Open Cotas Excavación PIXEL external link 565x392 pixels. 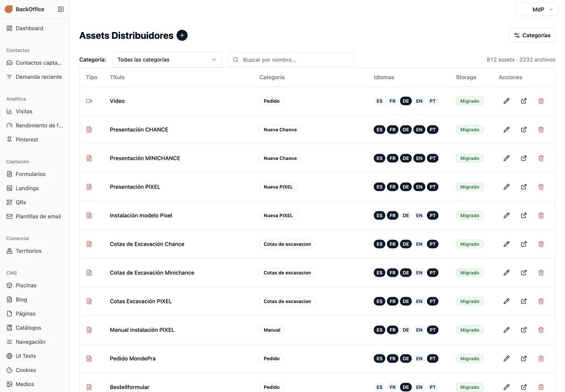524,301
